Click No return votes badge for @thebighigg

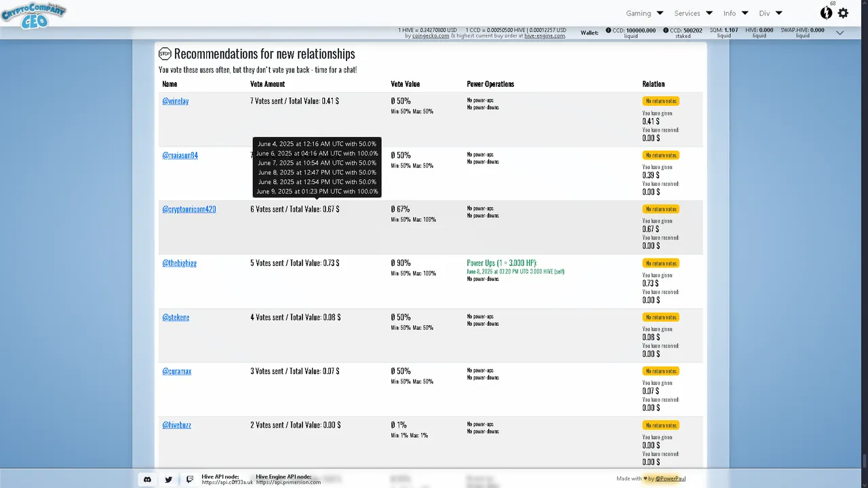[660, 263]
